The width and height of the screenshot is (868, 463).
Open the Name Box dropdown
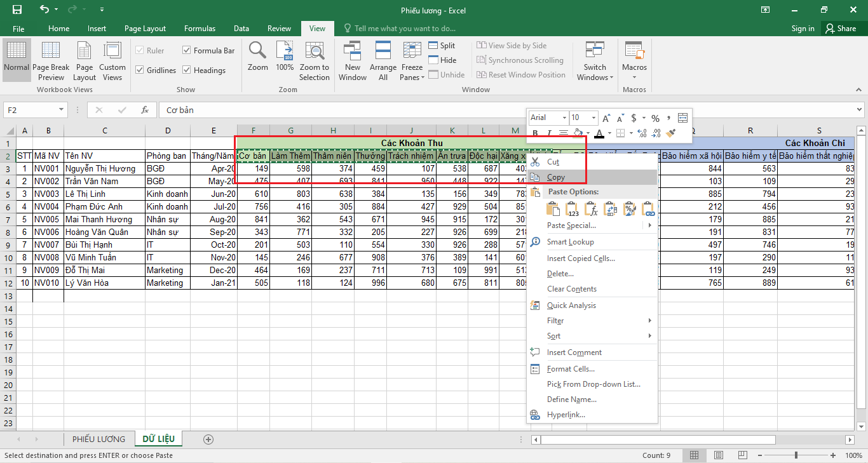coord(61,110)
